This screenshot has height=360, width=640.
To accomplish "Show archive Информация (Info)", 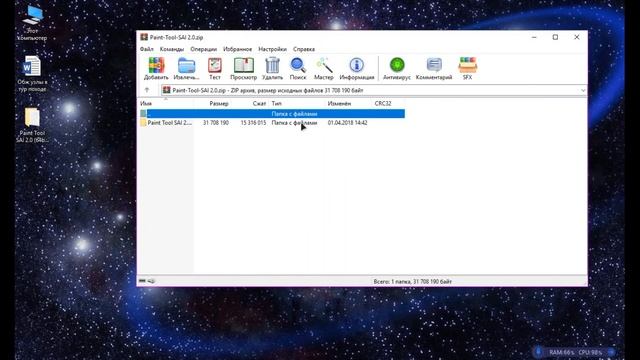I will tap(357, 69).
